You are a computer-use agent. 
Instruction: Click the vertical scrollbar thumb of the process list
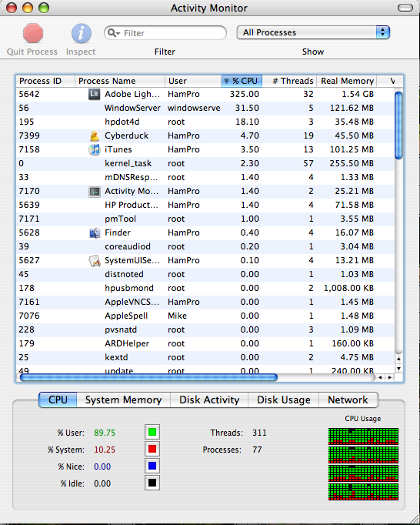[398, 125]
